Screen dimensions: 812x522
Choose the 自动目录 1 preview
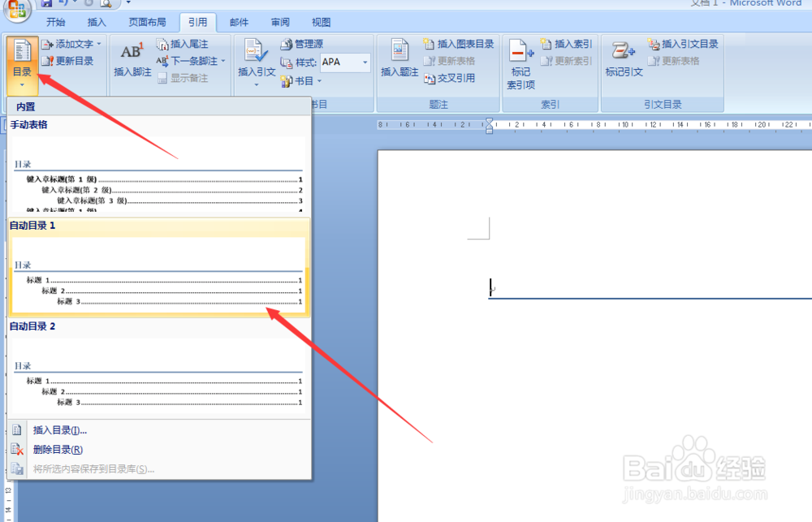[159, 267]
